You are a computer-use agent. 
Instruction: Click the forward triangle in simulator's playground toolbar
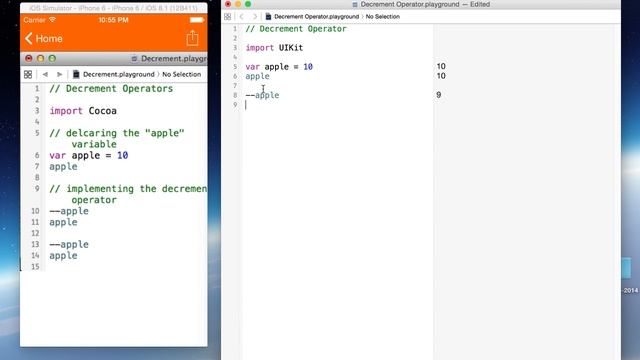[x=59, y=74]
